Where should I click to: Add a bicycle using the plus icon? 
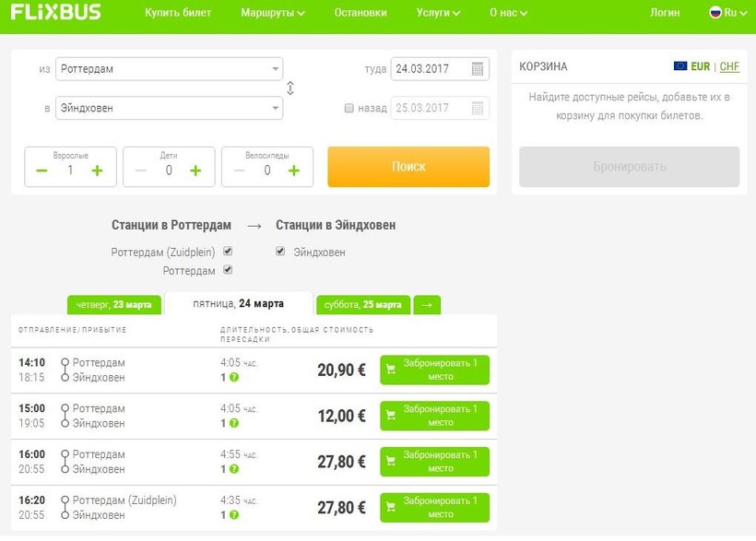(293, 171)
